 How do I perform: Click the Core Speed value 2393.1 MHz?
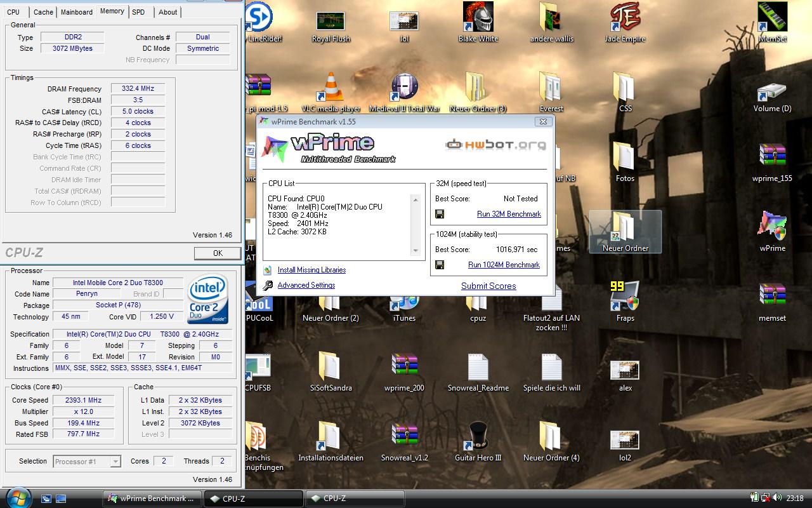pos(83,400)
